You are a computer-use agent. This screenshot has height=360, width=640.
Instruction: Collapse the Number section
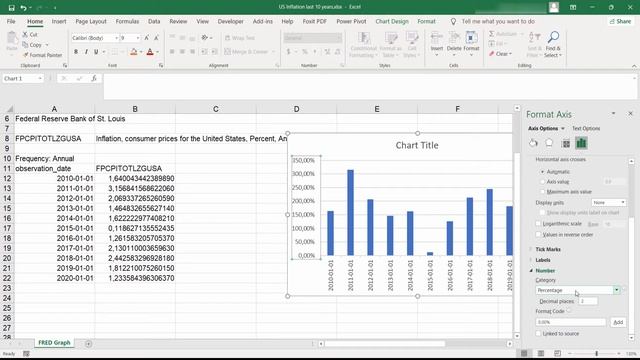tap(545, 271)
